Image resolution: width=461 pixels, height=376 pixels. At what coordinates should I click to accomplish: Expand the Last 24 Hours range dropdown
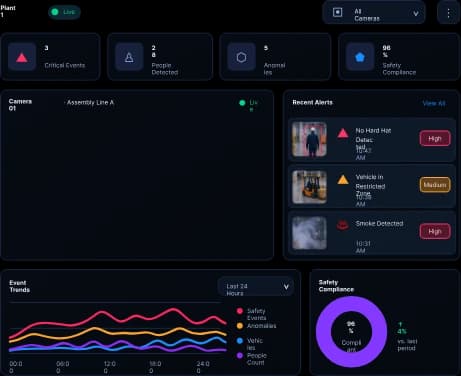256,287
